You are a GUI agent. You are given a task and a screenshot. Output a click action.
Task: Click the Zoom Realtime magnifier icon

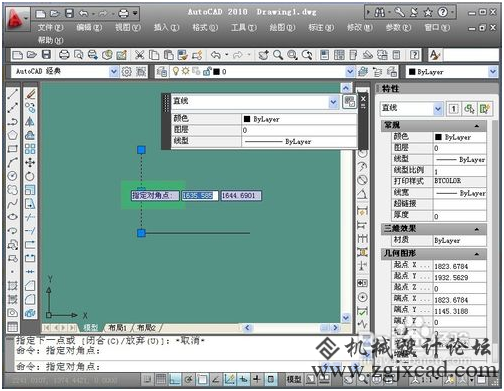[x=278, y=55]
